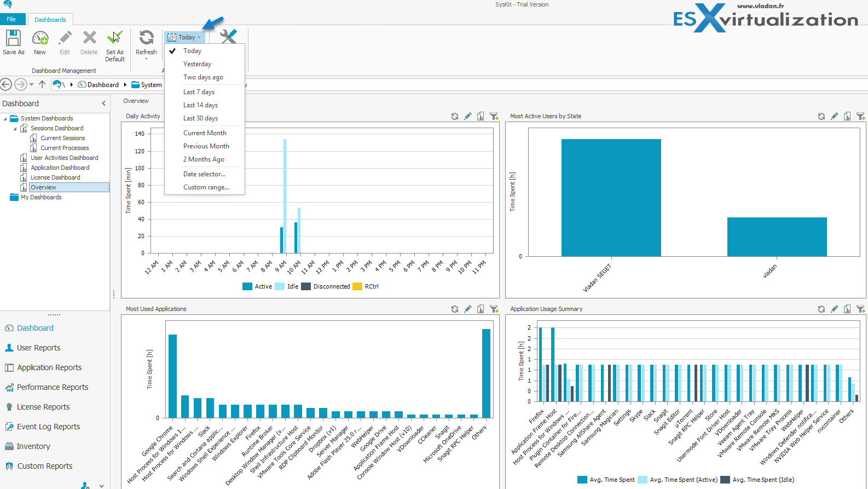Go to User Reports section

pyautogui.click(x=38, y=348)
